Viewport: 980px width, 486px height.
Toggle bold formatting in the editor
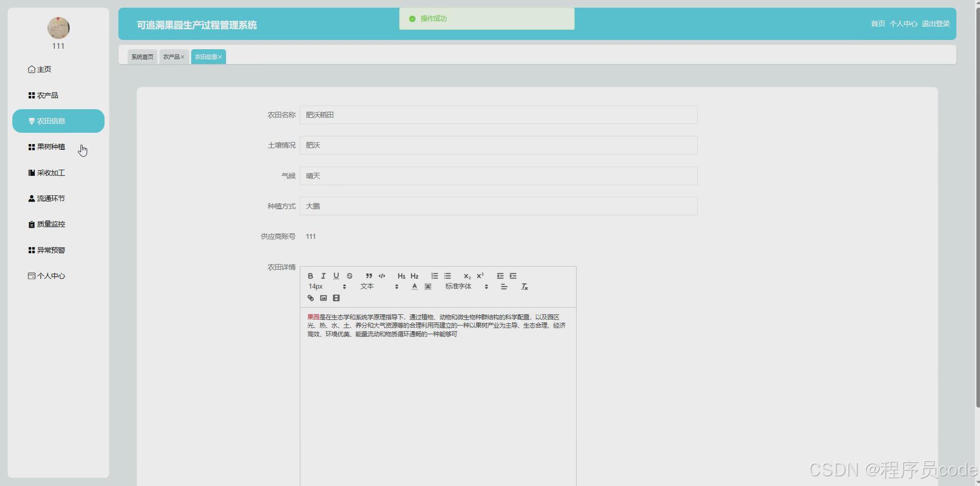310,276
